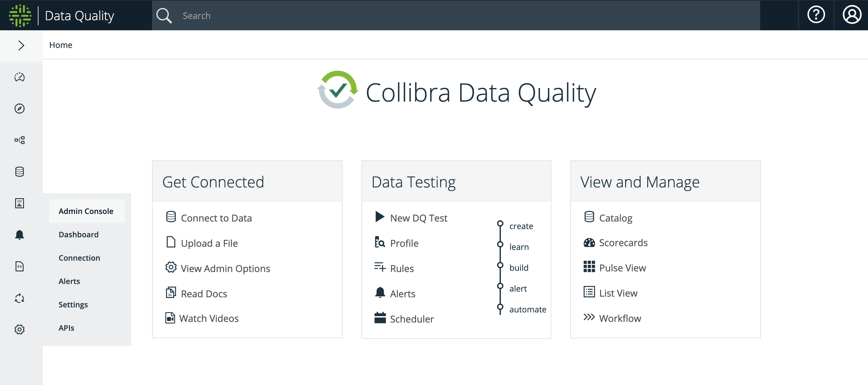868x385 pixels.
Task: Open Upload a File link
Action: [209, 243]
